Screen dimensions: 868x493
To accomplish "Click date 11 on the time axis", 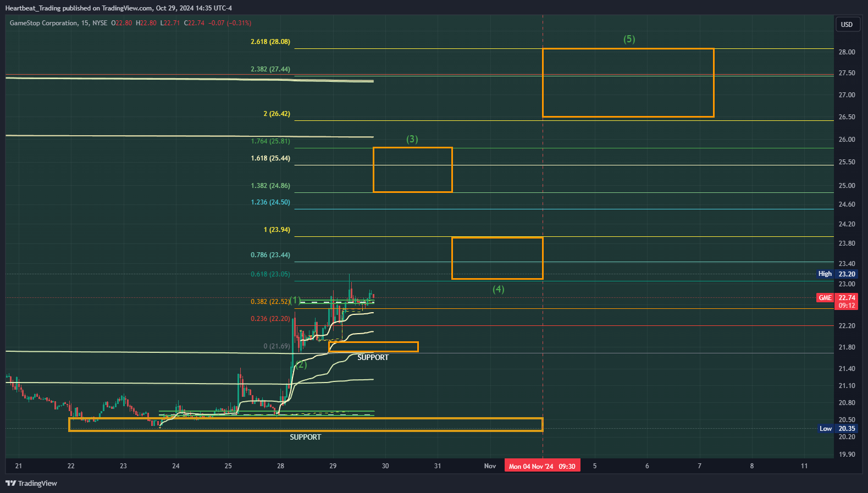I will click(804, 466).
